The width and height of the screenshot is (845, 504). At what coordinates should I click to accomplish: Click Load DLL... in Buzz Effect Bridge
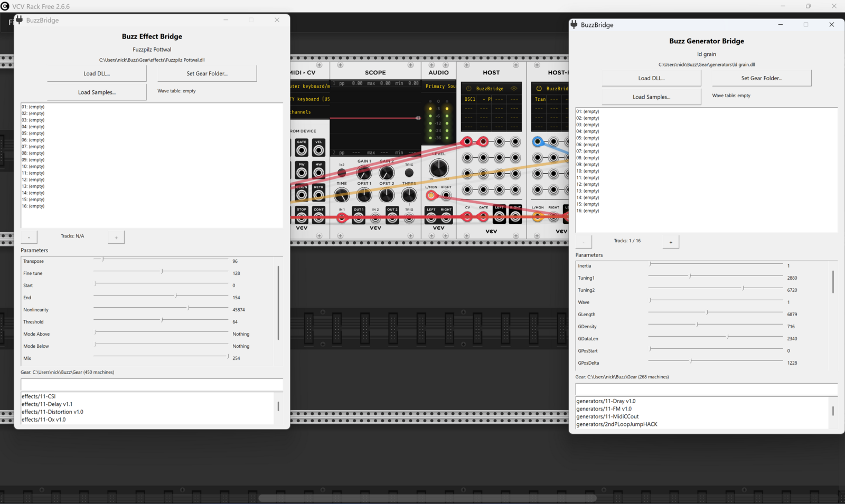tap(97, 73)
